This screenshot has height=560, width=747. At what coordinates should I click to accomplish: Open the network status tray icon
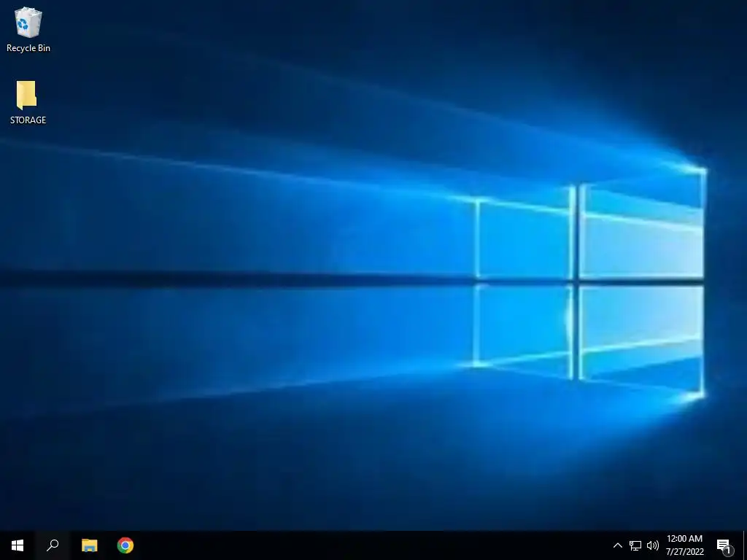tap(635, 545)
